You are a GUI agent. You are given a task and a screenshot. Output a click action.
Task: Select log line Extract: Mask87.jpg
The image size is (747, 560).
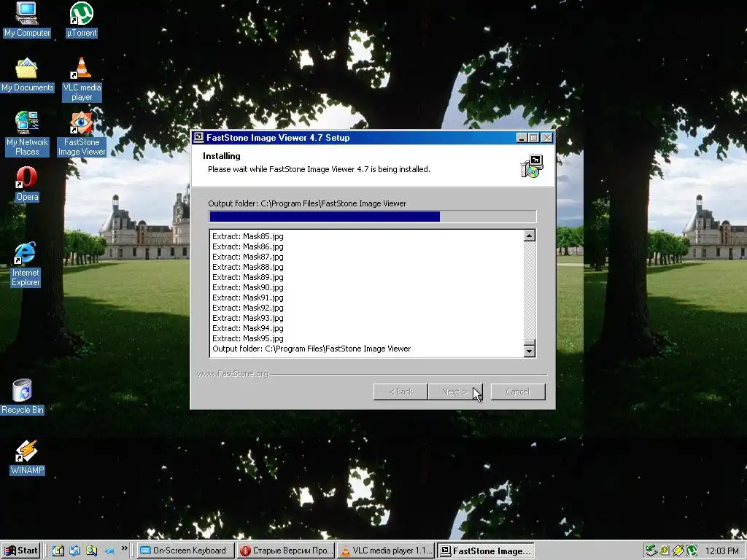click(248, 257)
